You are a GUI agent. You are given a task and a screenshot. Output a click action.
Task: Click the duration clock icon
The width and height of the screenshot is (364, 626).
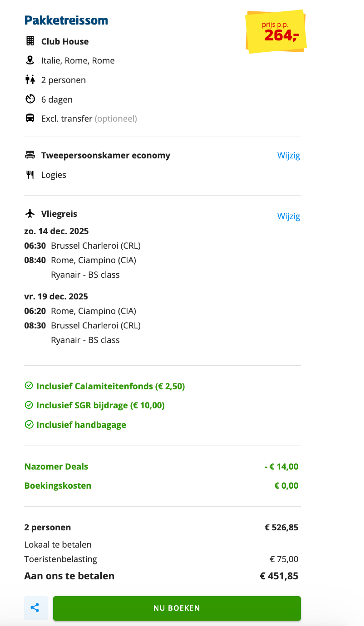point(30,99)
